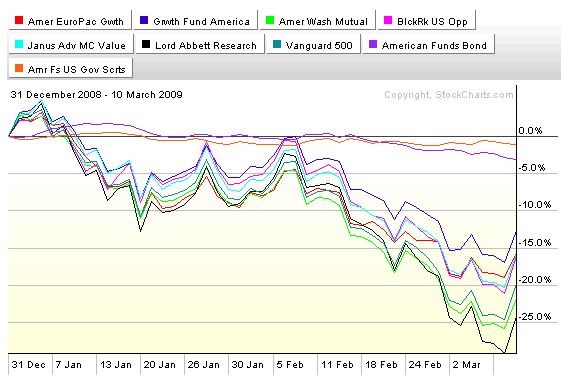Click the black Lord Abbett Research swatch
The height and width of the screenshot is (384, 563).
click(x=146, y=44)
